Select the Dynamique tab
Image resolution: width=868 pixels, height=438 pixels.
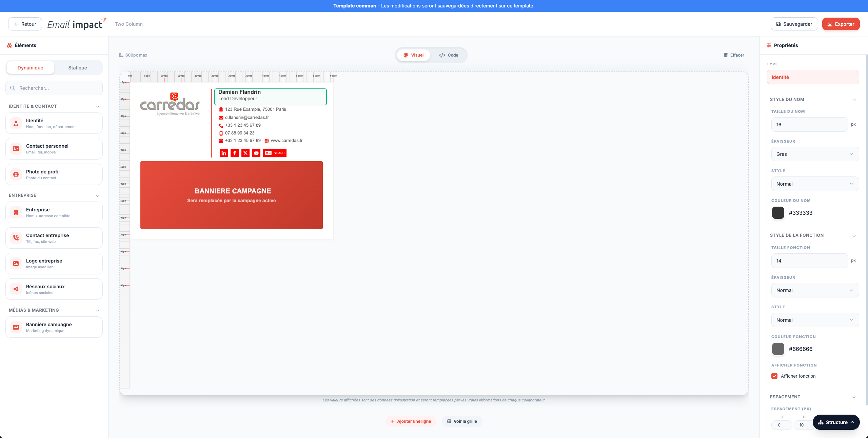pyautogui.click(x=31, y=68)
